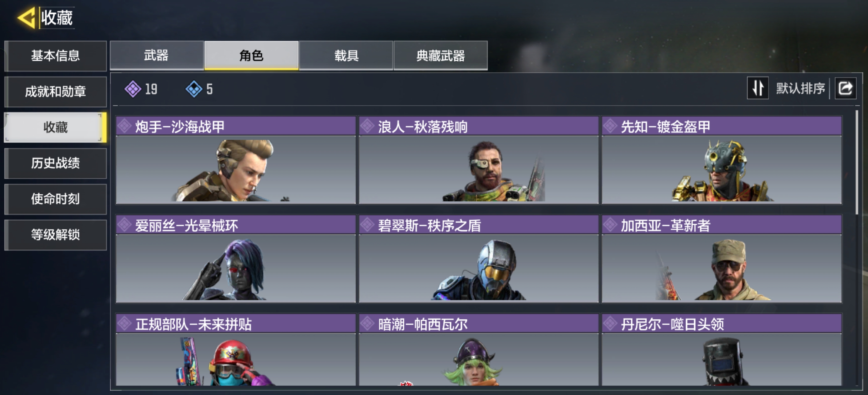Click the vertical scrollbar of character list
The image size is (868, 395).
click(857, 162)
